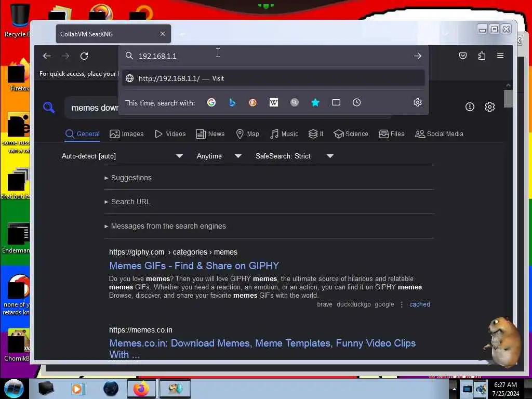The width and height of the screenshot is (532, 399).
Task: Search this time with DuckDuckGo
Action: pos(253,102)
